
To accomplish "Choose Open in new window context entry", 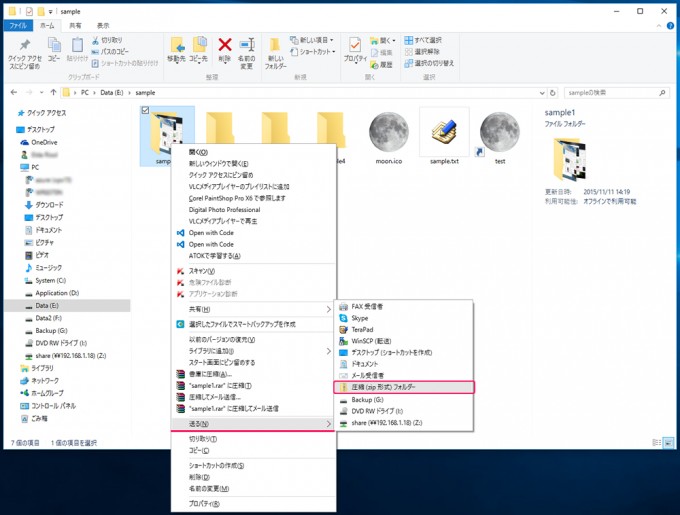I will pyautogui.click(x=253, y=164).
